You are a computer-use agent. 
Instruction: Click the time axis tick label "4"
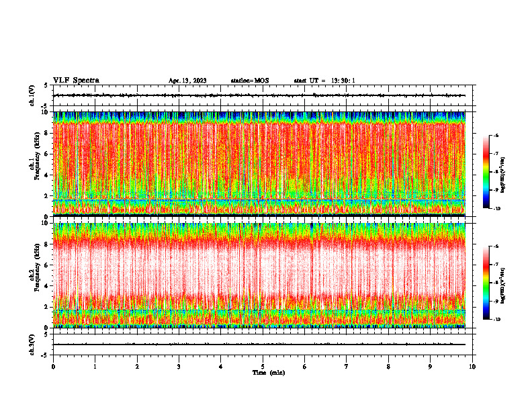(221, 367)
